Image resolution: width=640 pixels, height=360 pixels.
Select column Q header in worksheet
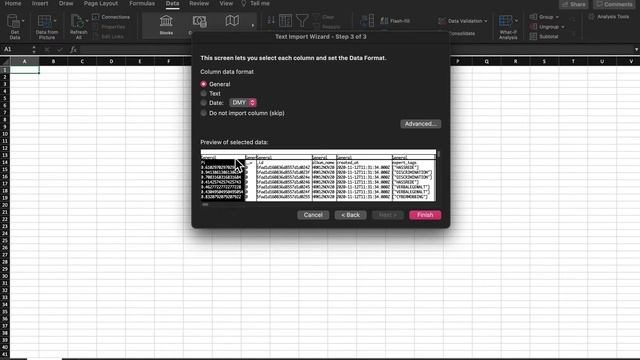pos(487,61)
